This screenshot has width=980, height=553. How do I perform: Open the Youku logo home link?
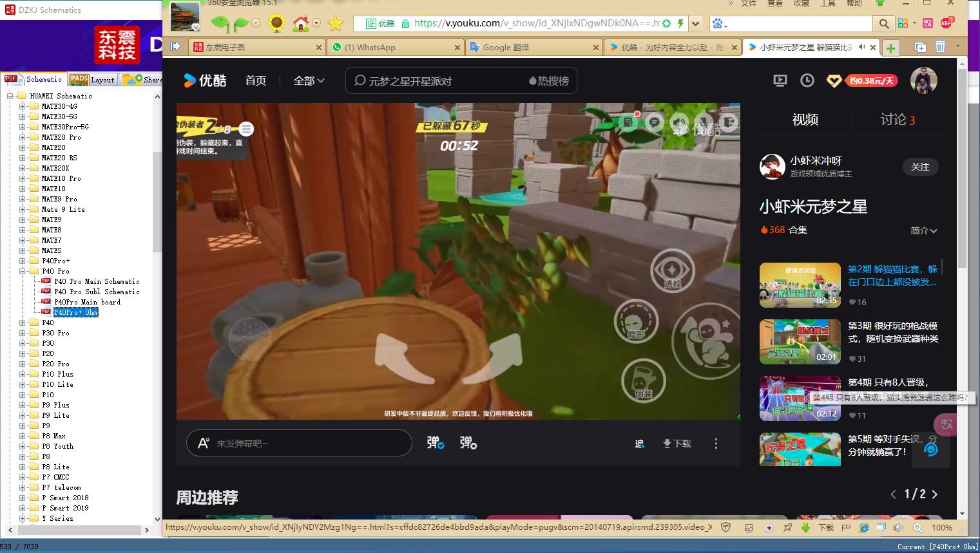[x=205, y=80]
